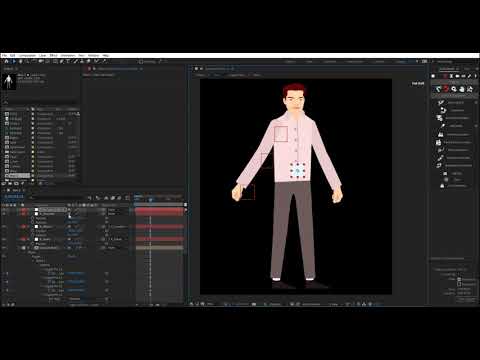
Task: Toggle Frame Blending in the timeline header
Action: click(x=113, y=198)
